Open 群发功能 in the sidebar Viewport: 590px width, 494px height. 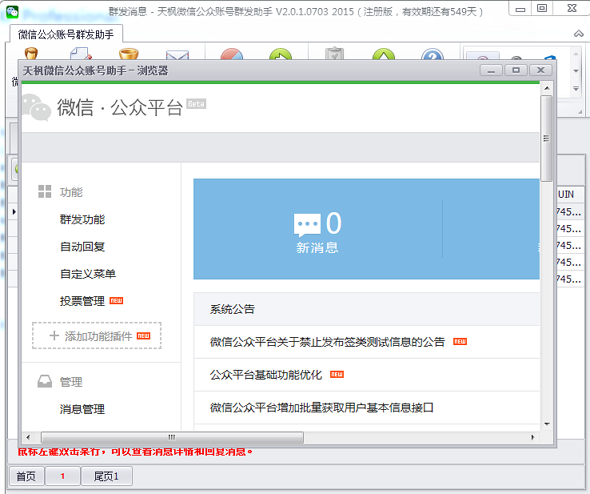point(82,219)
